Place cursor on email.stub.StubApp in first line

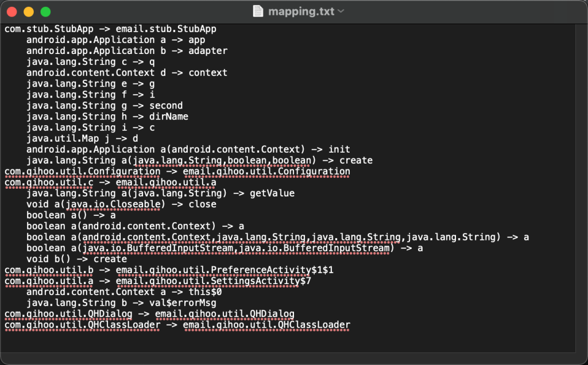166,29
